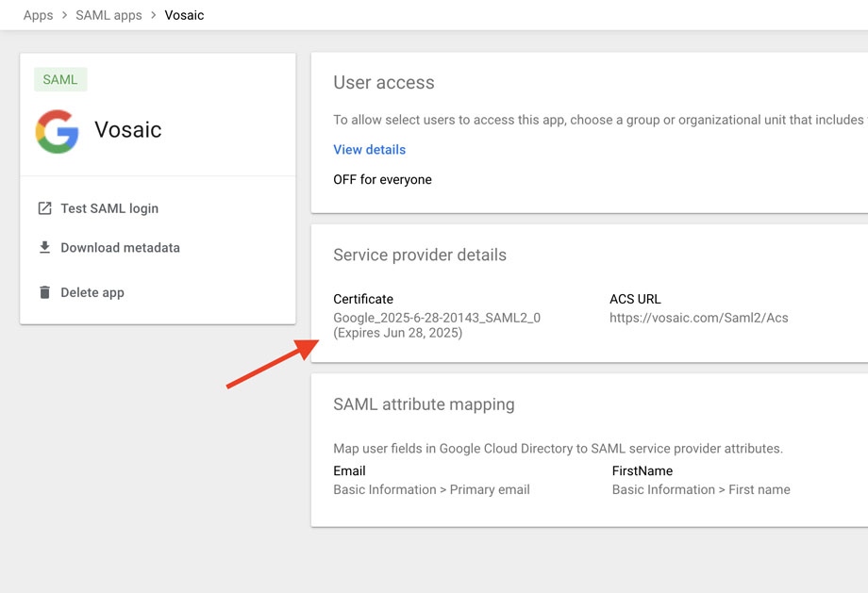Expand the Service provider details heading
The height and width of the screenshot is (593, 868).
point(420,255)
